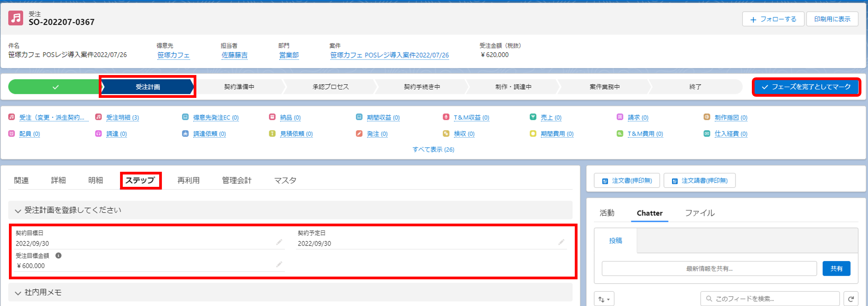This screenshot has height=306, width=868.
Task: Click the pencil icon beside 契約目標日
Action: (x=279, y=242)
